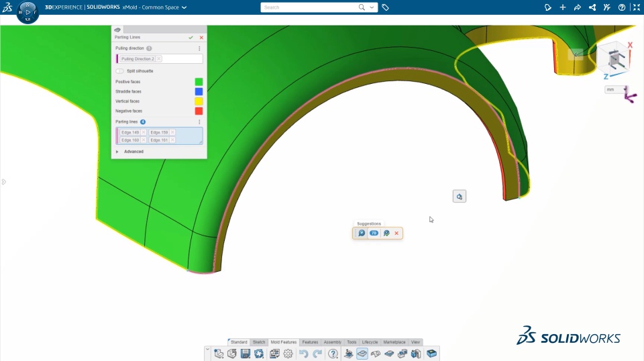
Task: Click the visibility icon atop Parting Lines panel
Action: (x=117, y=30)
